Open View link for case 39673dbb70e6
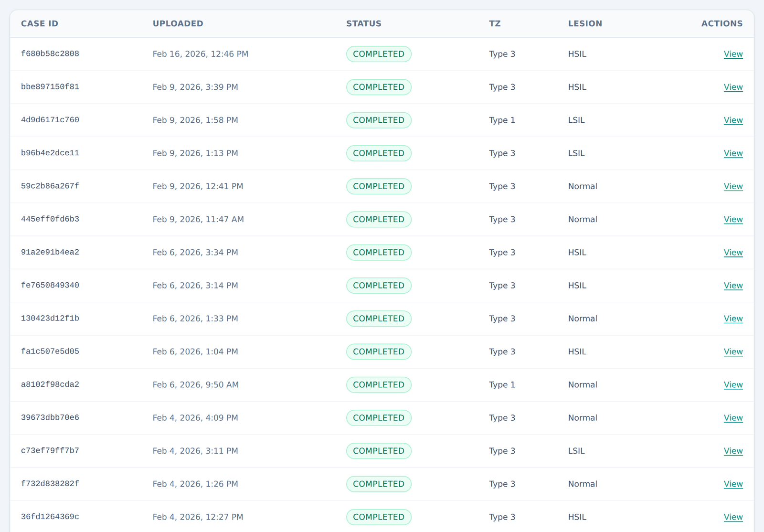 click(x=733, y=418)
